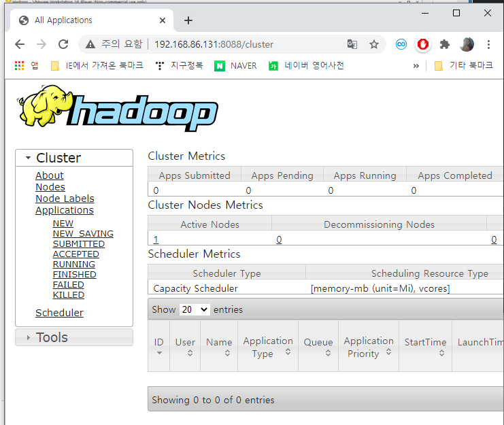Click the Capacity Scheduler value
The image size is (504, 425).
195,288
